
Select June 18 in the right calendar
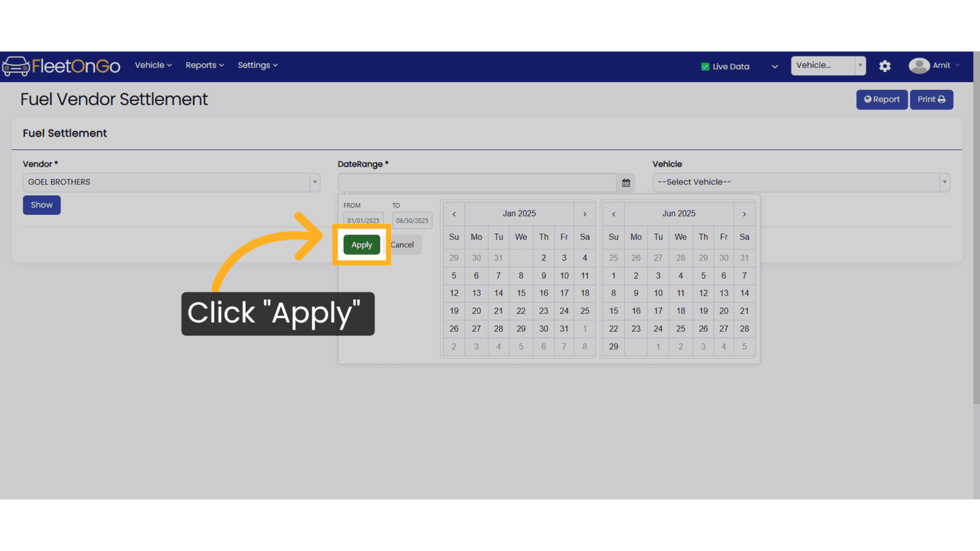[x=680, y=311]
